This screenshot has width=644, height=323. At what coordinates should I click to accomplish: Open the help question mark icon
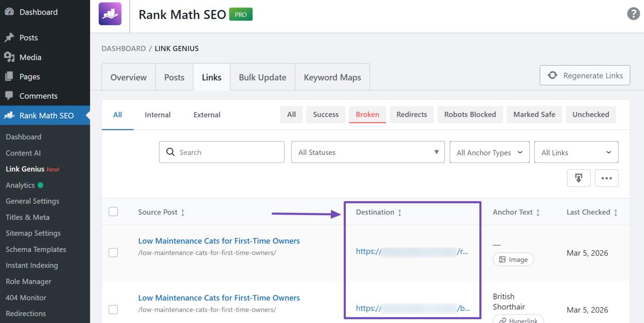tap(633, 14)
